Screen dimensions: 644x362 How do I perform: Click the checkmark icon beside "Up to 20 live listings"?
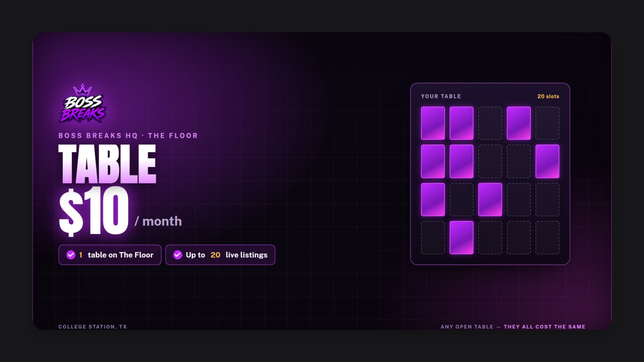pyautogui.click(x=178, y=255)
